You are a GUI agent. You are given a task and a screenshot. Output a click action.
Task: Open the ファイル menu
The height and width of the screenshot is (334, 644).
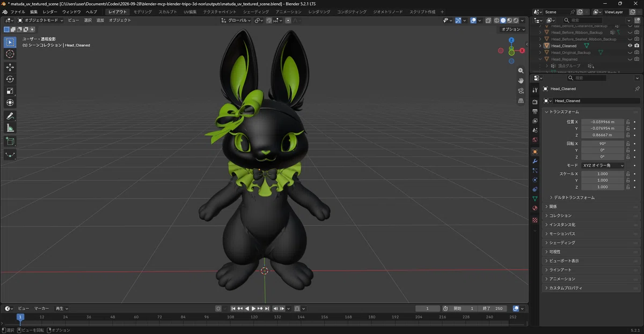[x=18, y=12]
